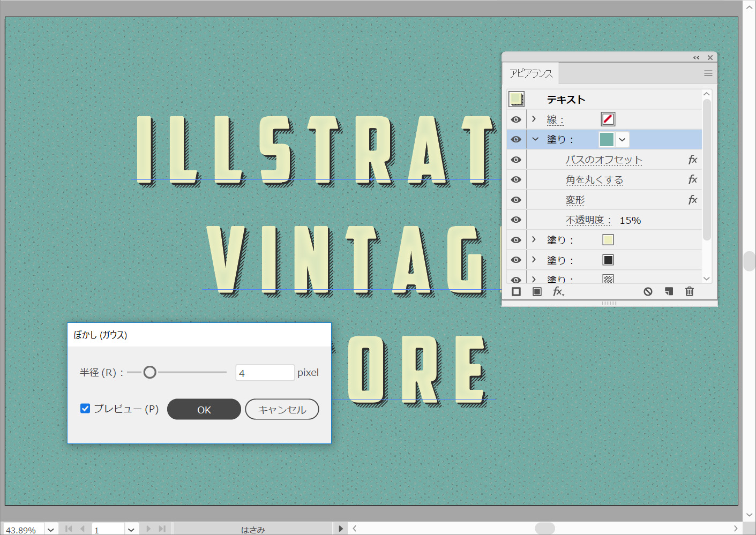Image resolution: width=756 pixels, height=535 pixels.
Task: Toggle visibility of 角を丸くする effect
Action: tap(516, 179)
